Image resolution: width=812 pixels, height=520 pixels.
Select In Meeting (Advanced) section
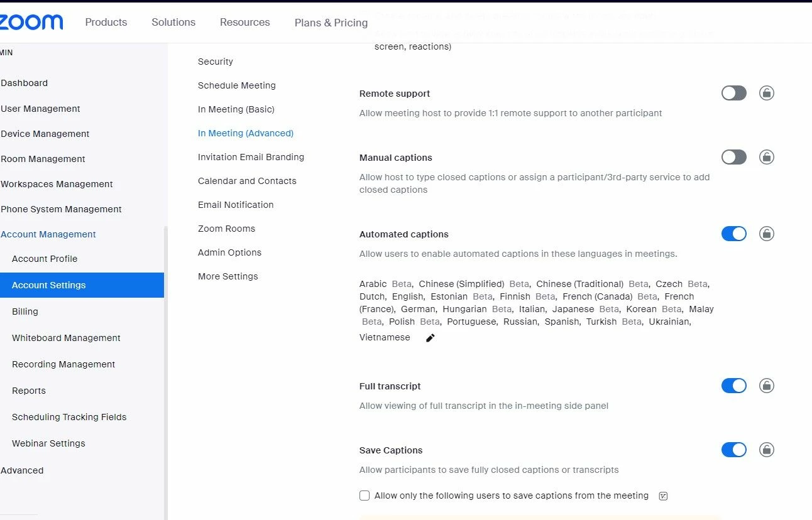(x=246, y=133)
